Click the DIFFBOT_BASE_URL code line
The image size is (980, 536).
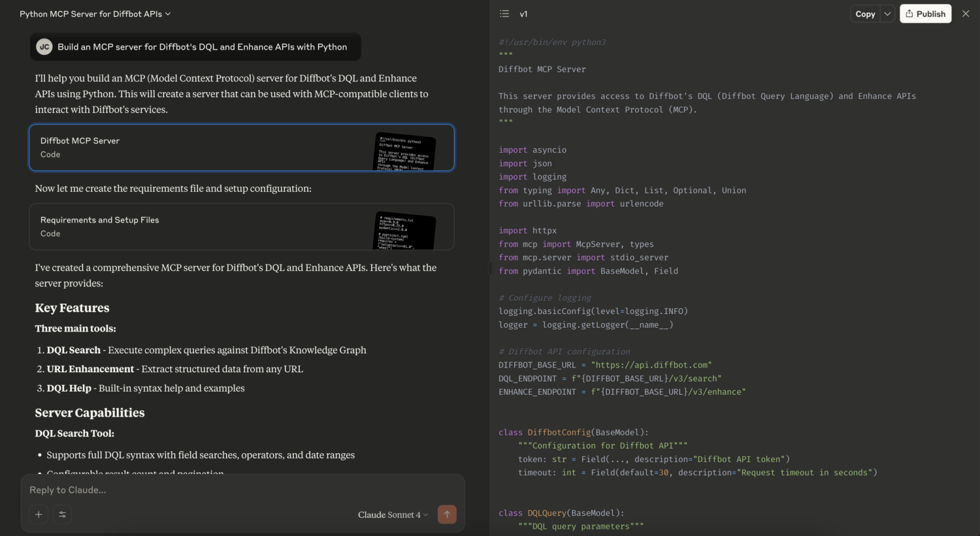click(x=605, y=365)
